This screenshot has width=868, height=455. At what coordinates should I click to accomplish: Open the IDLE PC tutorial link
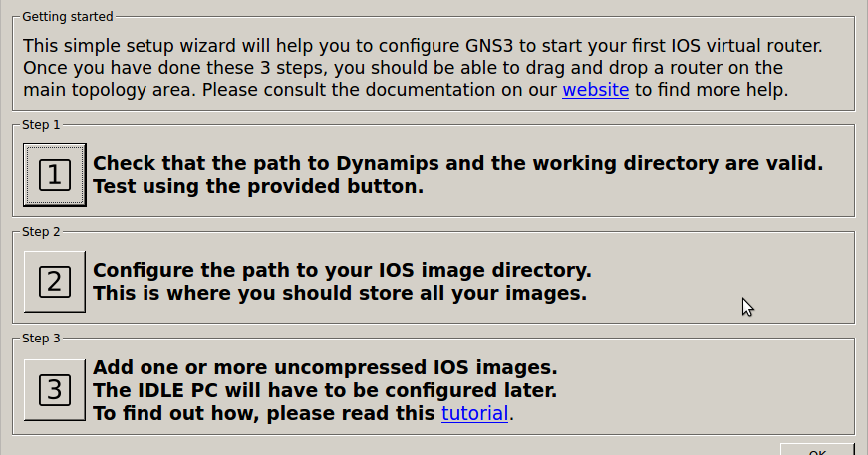[474, 413]
